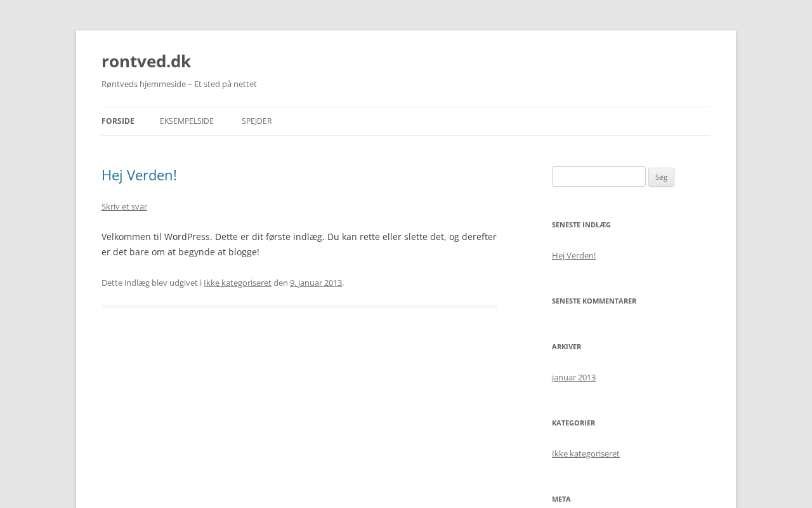Click the Kategorier widget heading
Viewport: 812px width, 508px height.
573,423
